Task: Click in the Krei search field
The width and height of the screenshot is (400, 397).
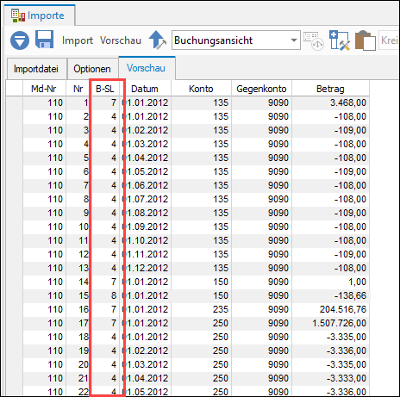Action: [389, 41]
